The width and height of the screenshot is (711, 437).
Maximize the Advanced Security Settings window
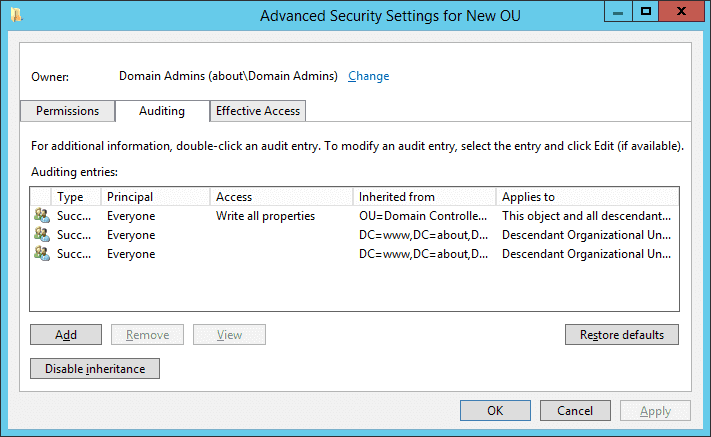[646, 11]
